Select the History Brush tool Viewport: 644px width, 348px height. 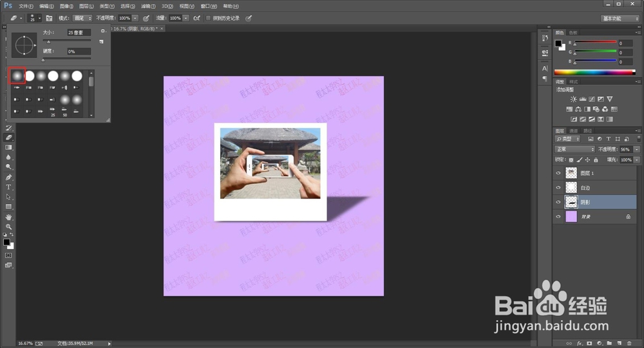coord(8,128)
